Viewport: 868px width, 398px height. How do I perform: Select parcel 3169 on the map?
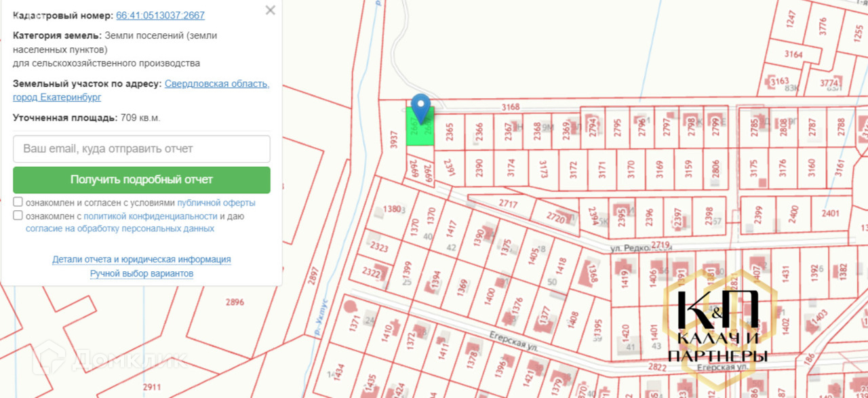click(x=659, y=168)
